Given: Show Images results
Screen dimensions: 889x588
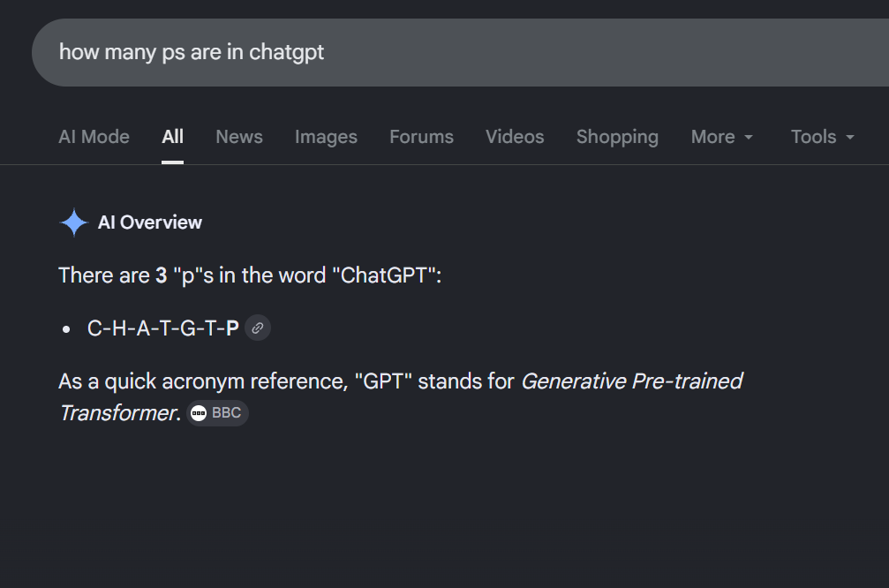Looking at the screenshot, I should (x=326, y=137).
